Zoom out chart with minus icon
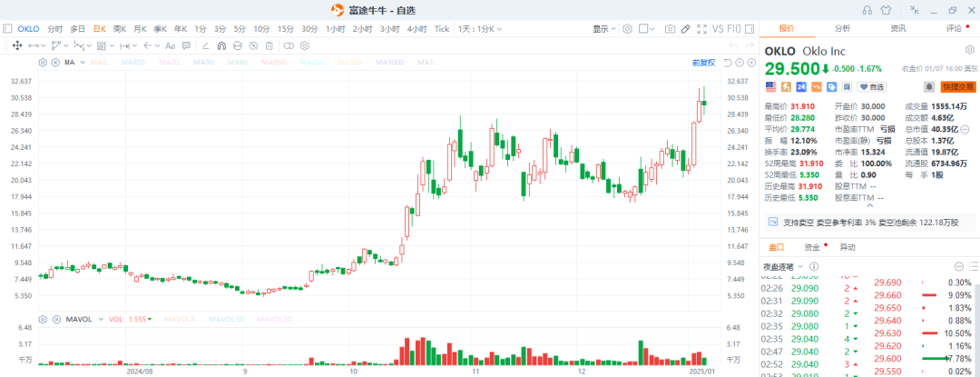Image resolution: width=980 pixels, height=377 pixels. coord(740,63)
